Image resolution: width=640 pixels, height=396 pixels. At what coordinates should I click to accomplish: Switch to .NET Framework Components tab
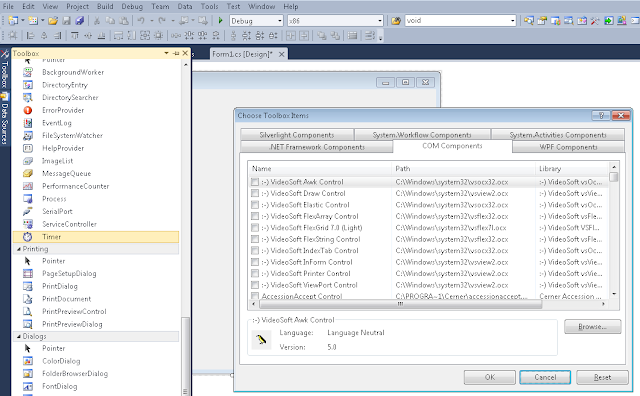(x=317, y=147)
